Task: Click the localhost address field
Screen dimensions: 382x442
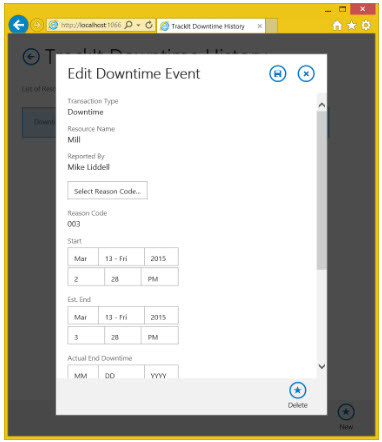Action: pyautogui.click(x=91, y=25)
